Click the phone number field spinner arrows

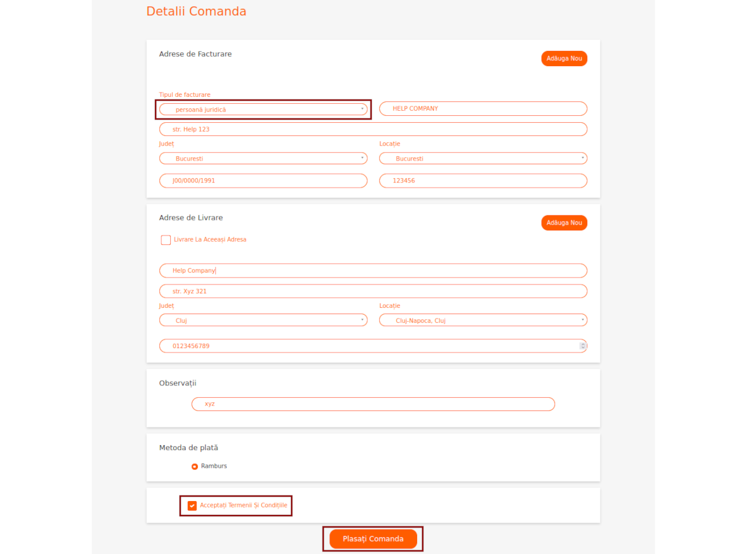point(583,346)
